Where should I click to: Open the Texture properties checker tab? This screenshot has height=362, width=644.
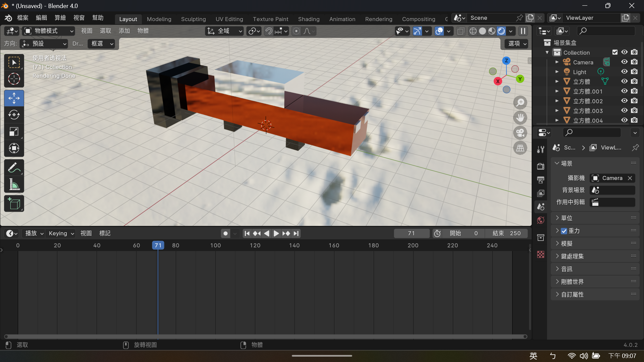540,254
